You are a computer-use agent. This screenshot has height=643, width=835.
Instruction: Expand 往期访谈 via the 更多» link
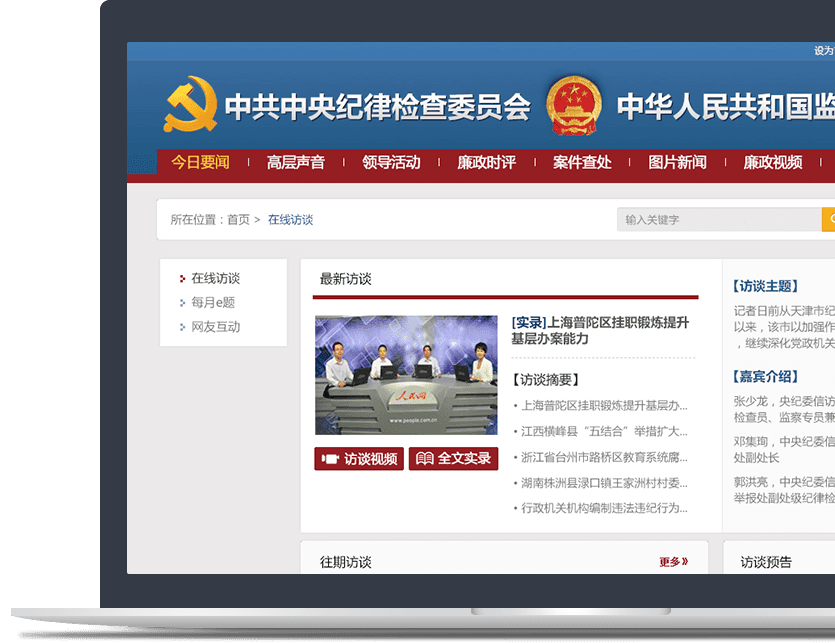(x=672, y=561)
